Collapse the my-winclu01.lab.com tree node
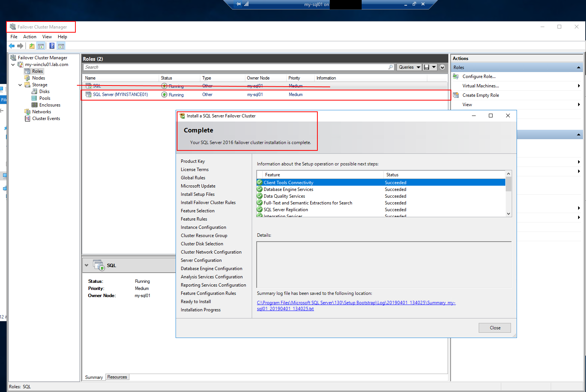Viewport: 586px width, 392px height. [13, 65]
